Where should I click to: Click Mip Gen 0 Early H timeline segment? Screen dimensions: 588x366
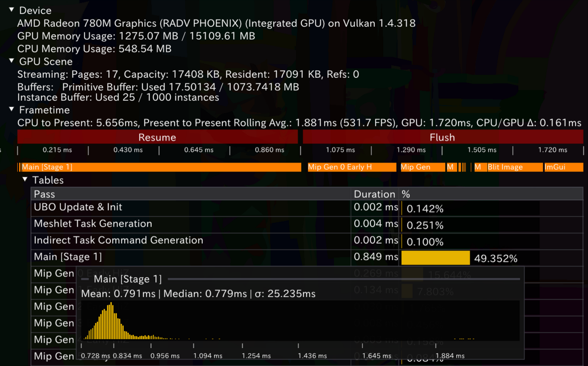(351, 167)
